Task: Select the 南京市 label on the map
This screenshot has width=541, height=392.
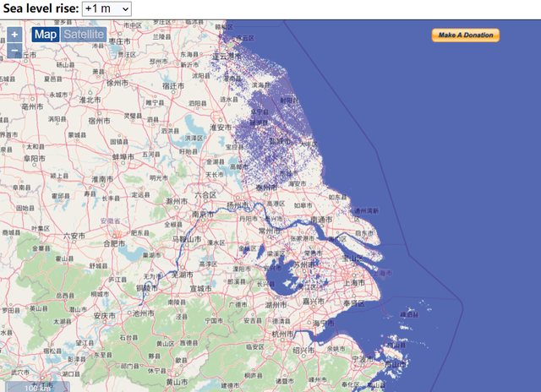Action: point(203,215)
